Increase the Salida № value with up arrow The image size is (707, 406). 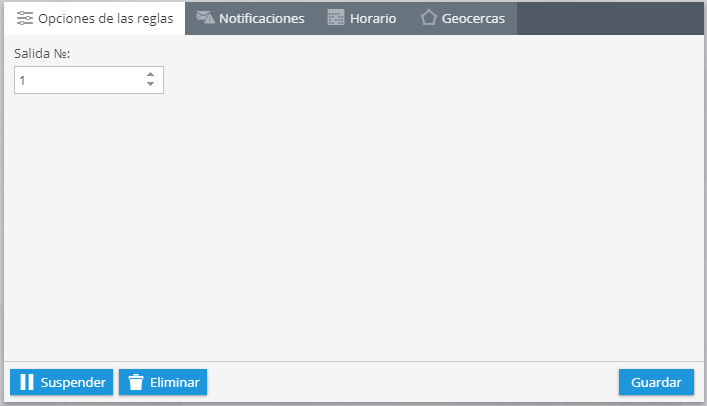pos(151,74)
